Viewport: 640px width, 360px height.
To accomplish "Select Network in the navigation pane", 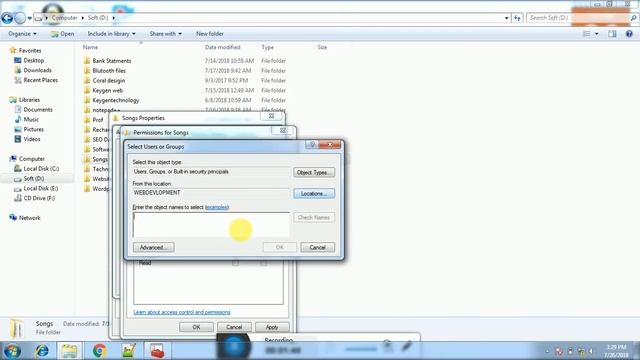I will point(29,218).
